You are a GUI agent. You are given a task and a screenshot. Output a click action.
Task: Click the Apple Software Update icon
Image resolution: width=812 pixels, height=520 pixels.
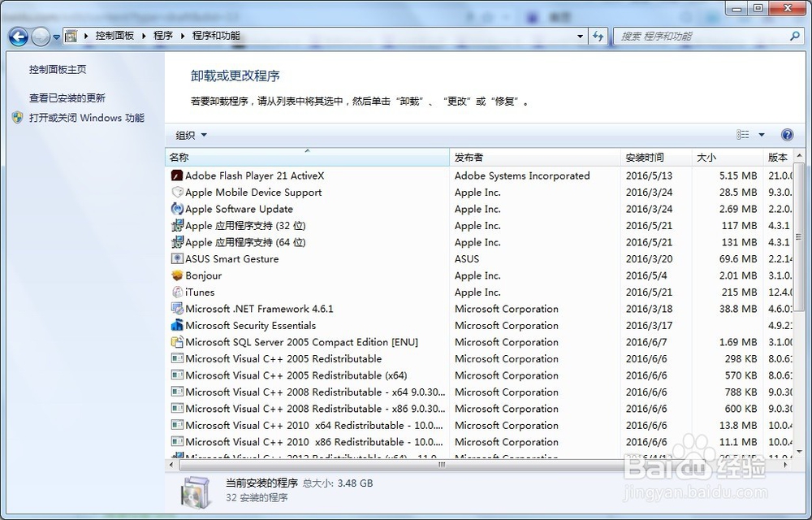177,209
